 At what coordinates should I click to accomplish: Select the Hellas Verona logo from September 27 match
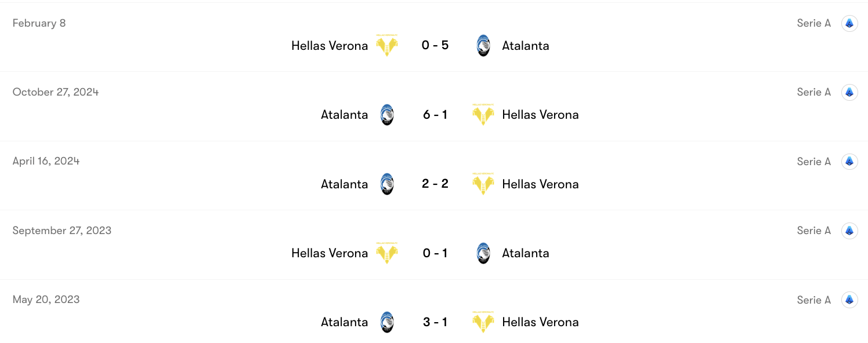[387, 253]
